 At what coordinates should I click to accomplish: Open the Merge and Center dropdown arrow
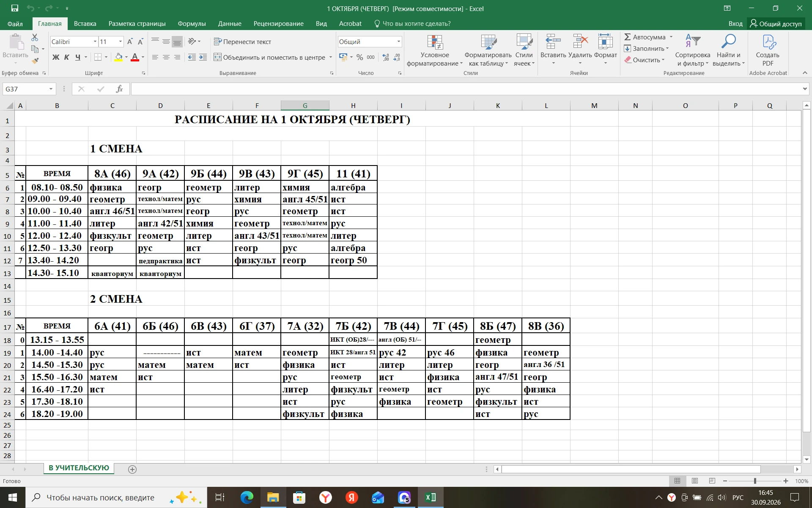tap(331, 57)
